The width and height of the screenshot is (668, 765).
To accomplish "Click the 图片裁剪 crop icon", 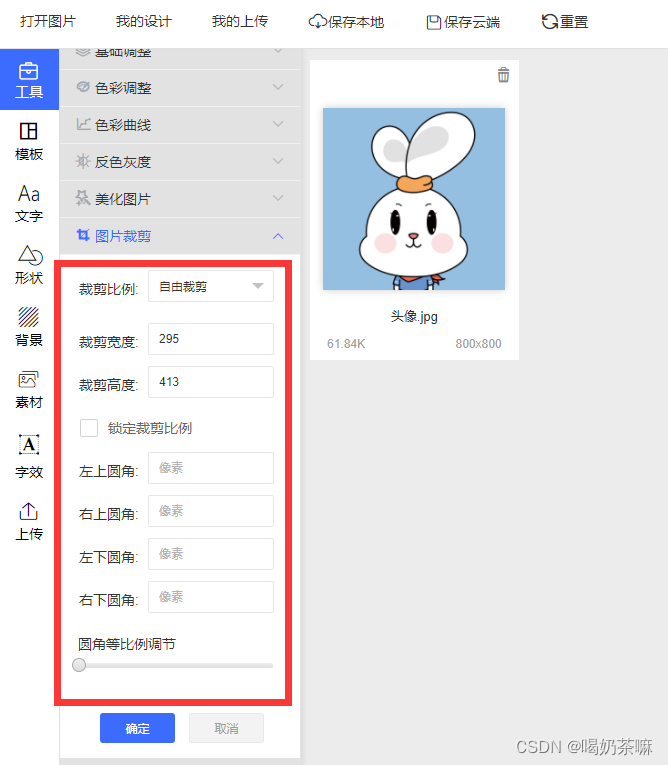I will [83, 235].
